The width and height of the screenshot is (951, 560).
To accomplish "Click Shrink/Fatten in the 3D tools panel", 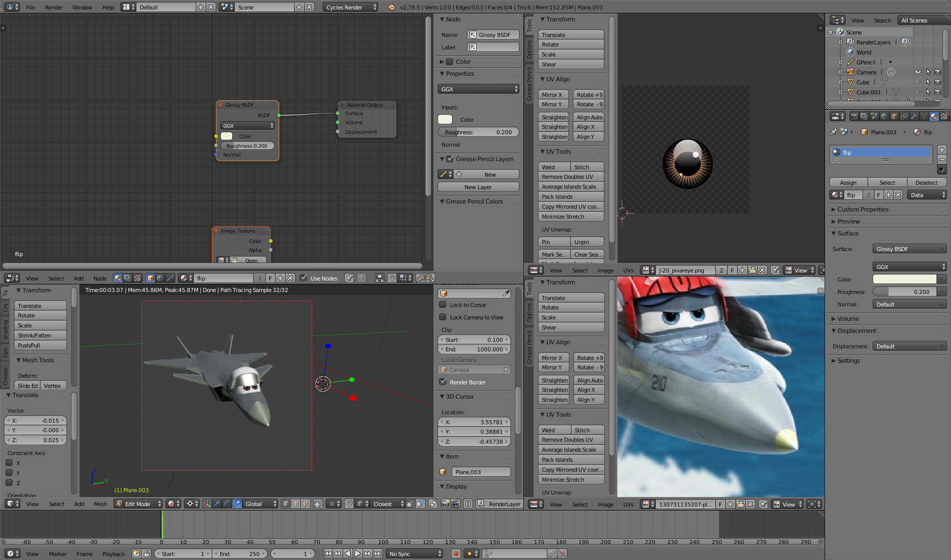I will point(40,335).
